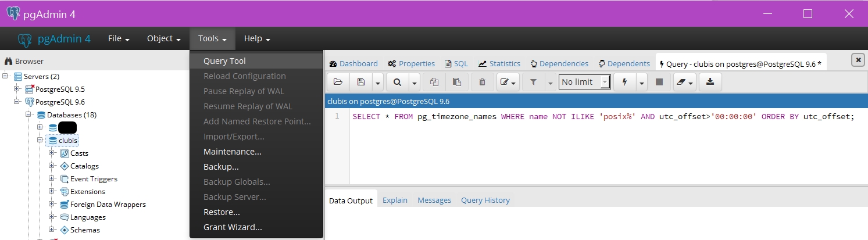This screenshot has height=240, width=868.
Task: Click the filter funnel icon
Action: click(533, 82)
